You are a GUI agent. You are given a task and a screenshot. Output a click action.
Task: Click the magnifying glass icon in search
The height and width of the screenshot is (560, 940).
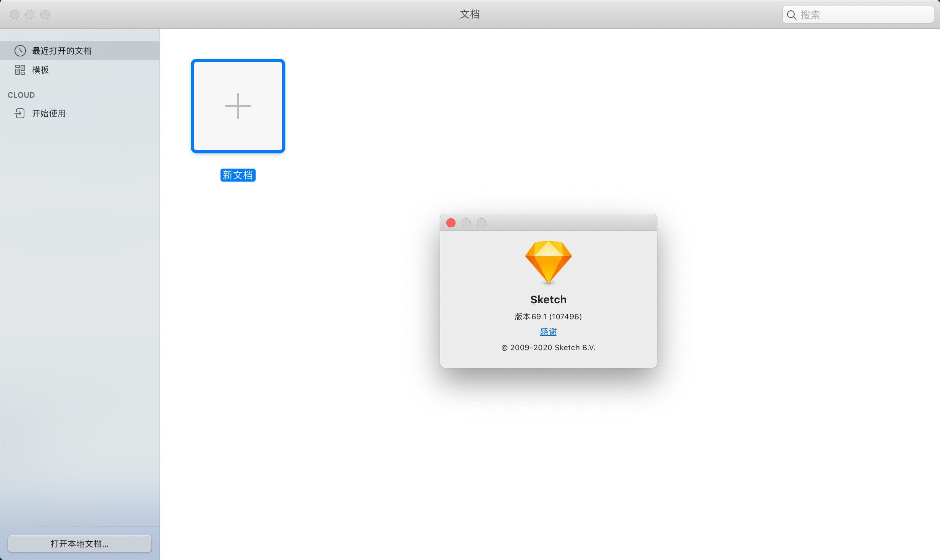(x=792, y=15)
